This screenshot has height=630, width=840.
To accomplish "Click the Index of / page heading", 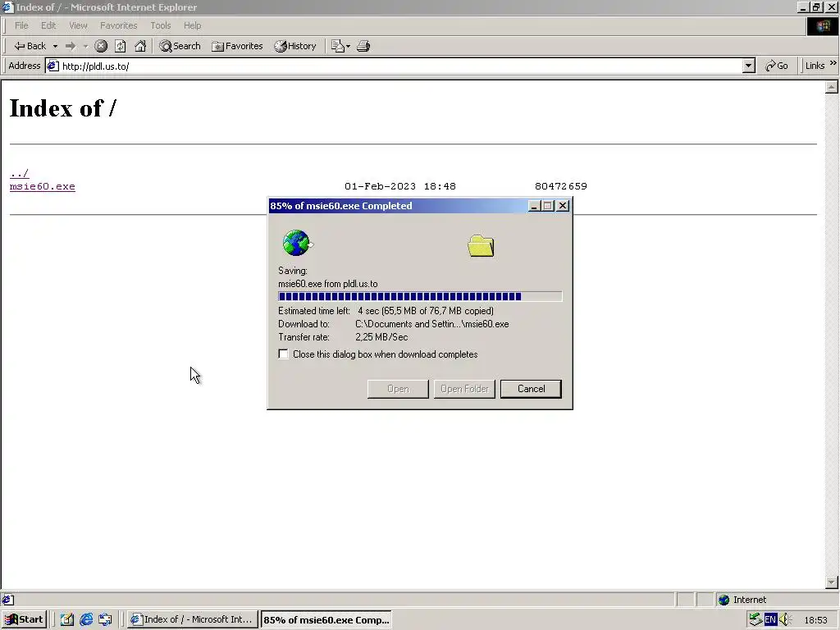I will [62, 108].
